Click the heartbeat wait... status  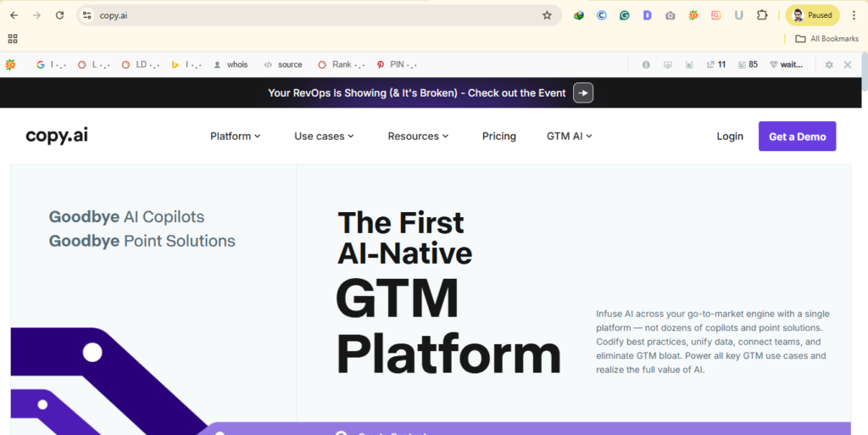point(787,64)
